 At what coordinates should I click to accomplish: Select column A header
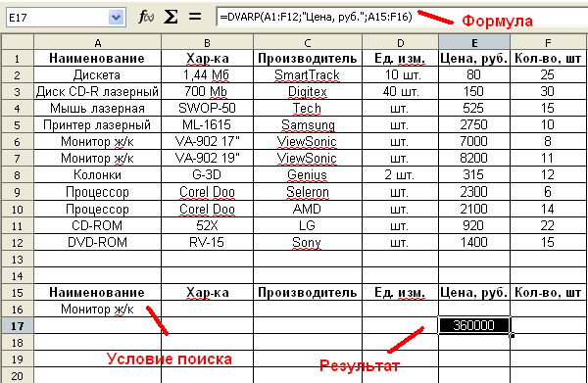(97, 42)
